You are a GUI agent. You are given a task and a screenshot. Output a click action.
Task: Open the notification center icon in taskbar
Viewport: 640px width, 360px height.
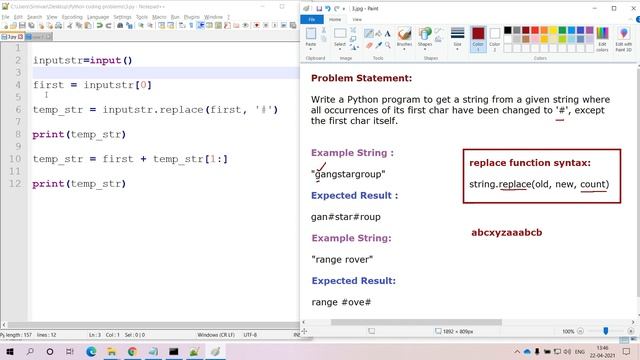[x=627, y=351]
